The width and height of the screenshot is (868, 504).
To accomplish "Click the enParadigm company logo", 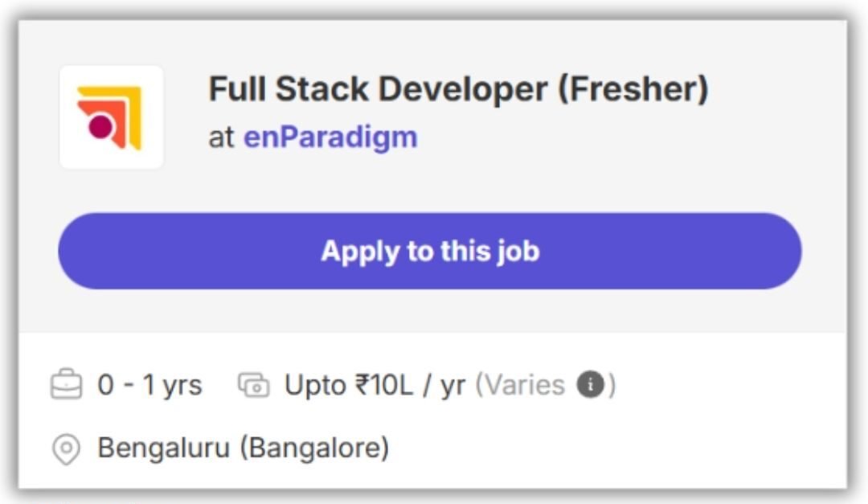I will (112, 115).
